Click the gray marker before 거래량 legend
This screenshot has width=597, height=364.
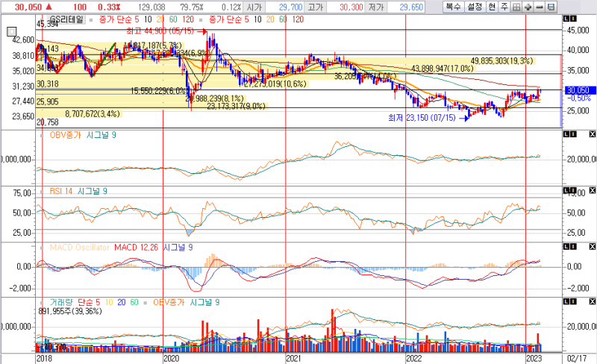(x=42, y=303)
